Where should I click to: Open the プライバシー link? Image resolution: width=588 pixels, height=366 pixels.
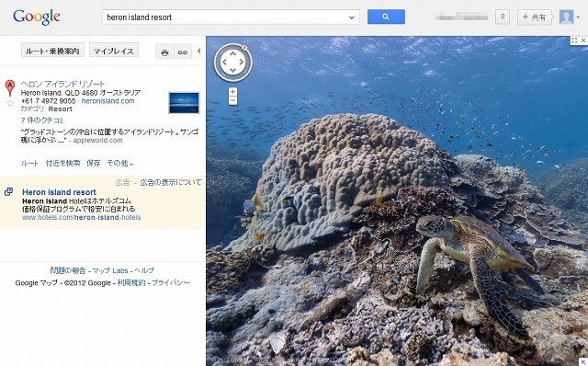click(171, 282)
